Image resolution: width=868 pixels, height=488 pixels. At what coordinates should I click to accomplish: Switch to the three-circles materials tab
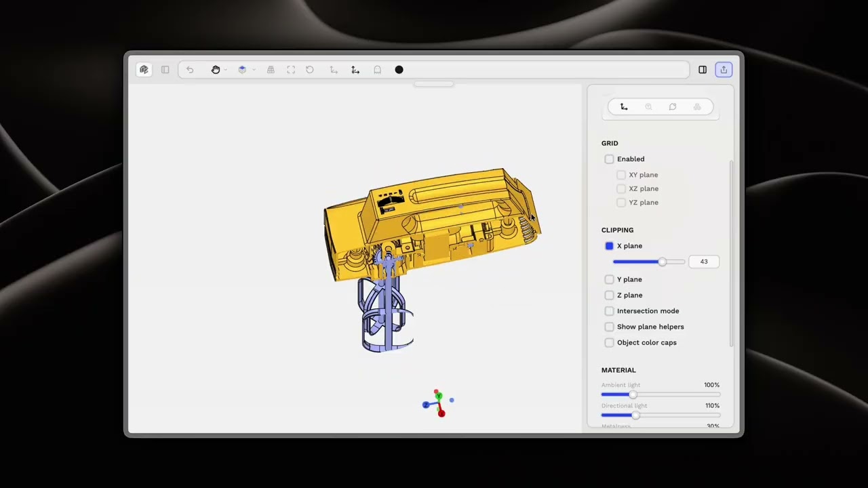[697, 106]
